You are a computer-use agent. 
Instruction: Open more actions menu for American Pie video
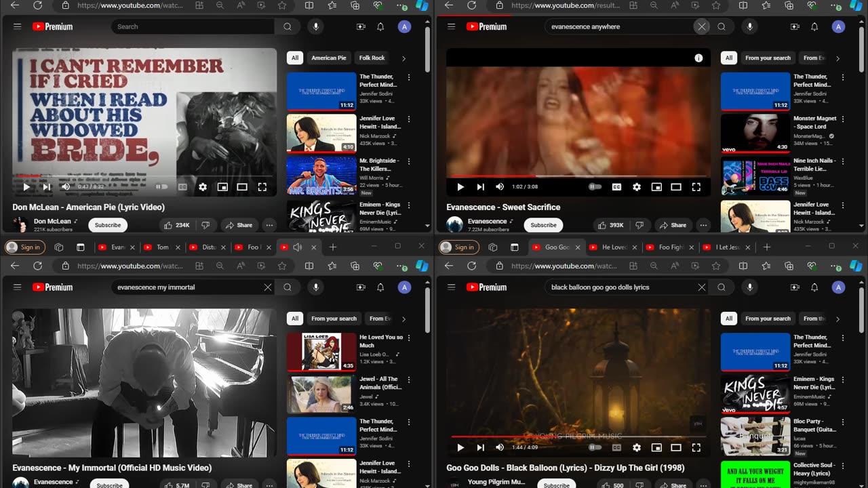click(x=269, y=225)
